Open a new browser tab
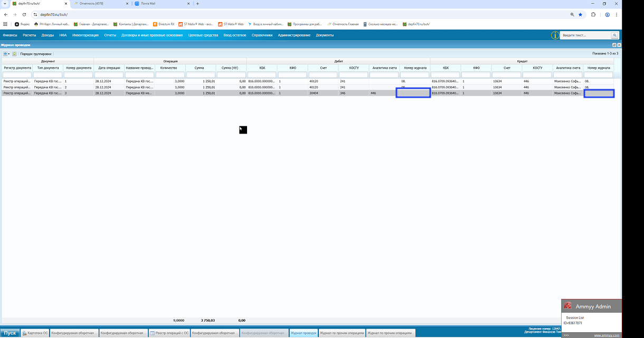Screen dimensions: 644x338 (198, 4)
